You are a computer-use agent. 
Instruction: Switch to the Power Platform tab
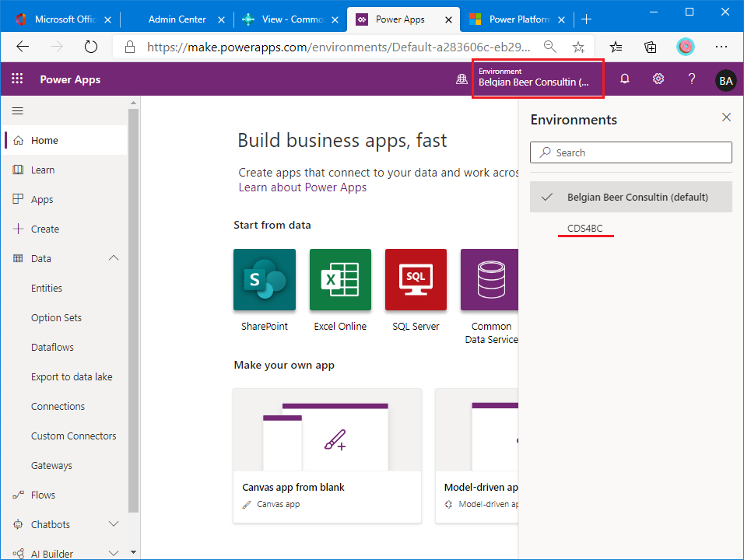coord(517,19)
